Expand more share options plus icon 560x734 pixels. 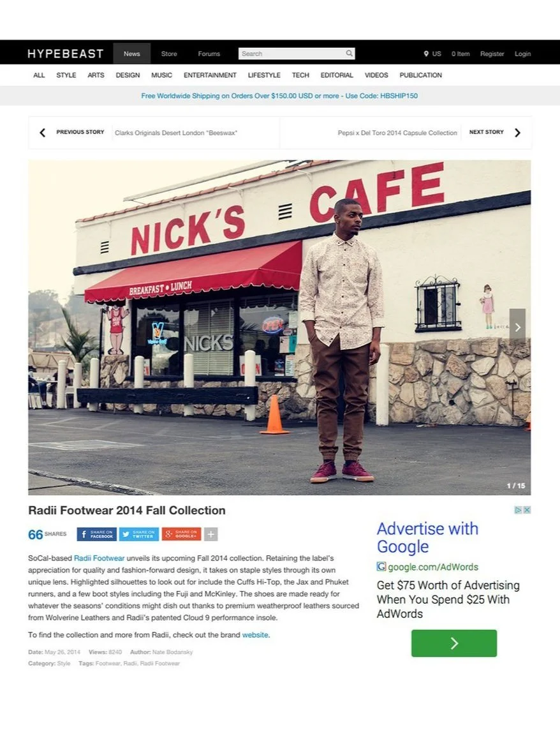point(210,534)
